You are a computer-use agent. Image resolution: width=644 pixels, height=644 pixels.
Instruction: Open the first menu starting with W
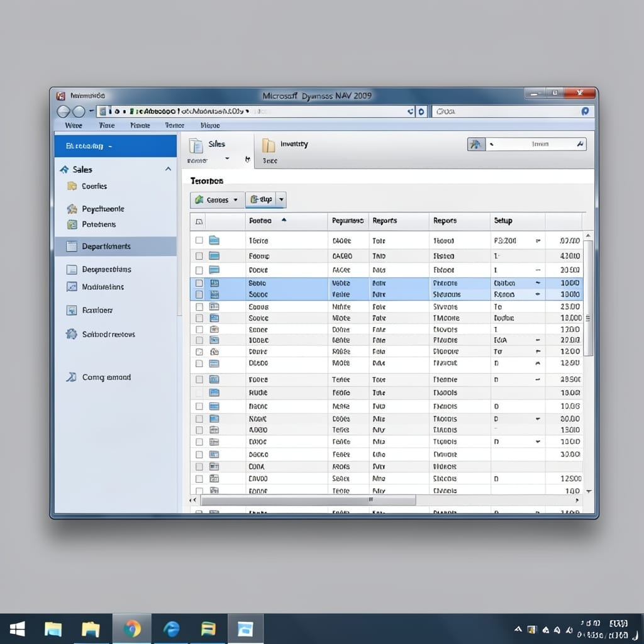point(74,125)
